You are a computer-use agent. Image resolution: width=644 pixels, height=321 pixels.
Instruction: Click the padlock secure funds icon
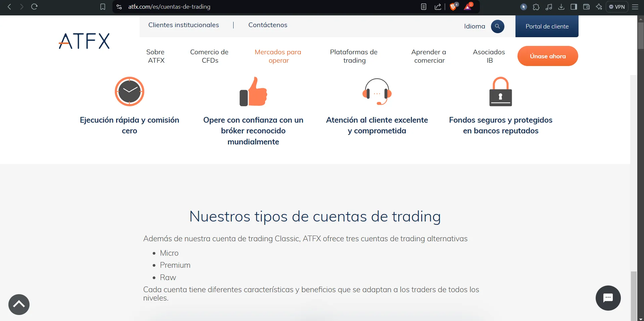(x=501, y=91)
